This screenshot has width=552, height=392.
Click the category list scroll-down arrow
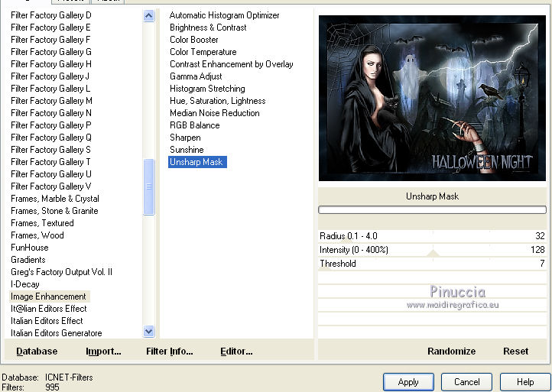149,331
